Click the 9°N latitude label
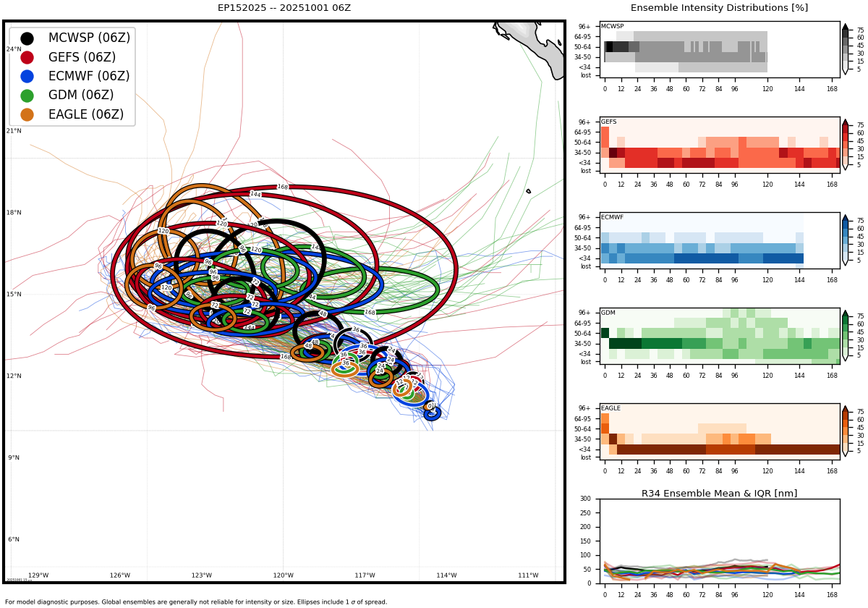Viewport: 868px width, 608px height. (x=13, y=458)
